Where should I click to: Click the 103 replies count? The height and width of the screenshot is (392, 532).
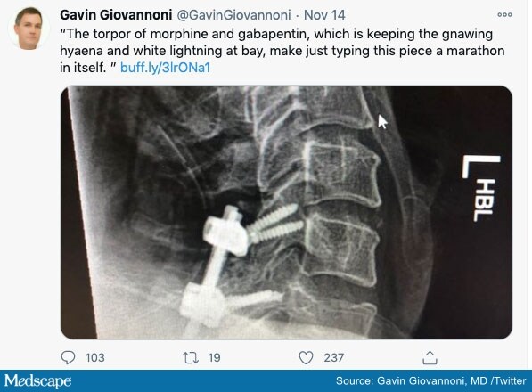coord(95,358)
